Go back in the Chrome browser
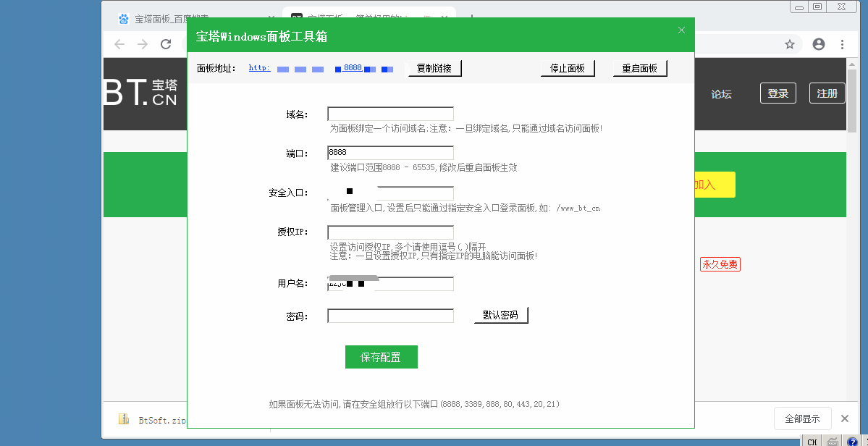This screenshot has height=446, width=868. point(119,44)
